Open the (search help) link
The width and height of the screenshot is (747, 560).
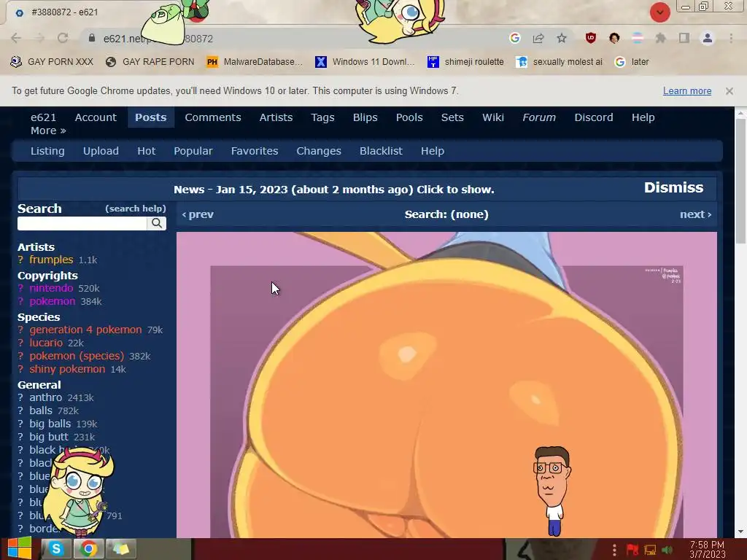(x=135, y=209)
